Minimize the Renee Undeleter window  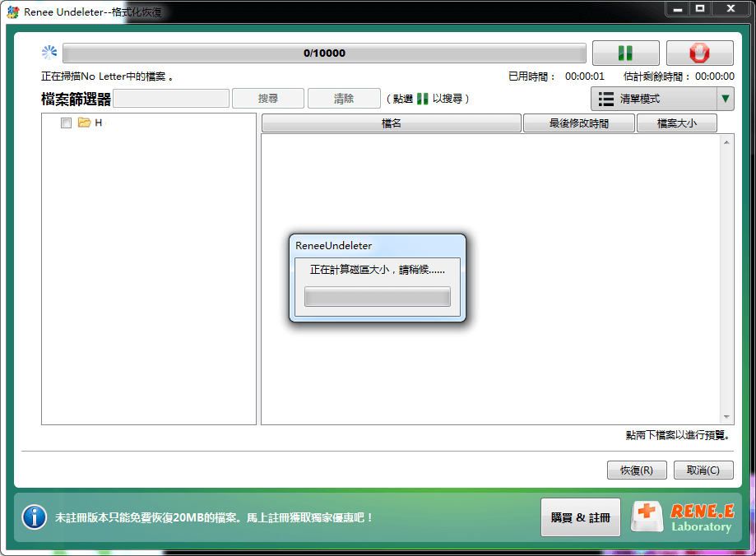tap(677, 9)
